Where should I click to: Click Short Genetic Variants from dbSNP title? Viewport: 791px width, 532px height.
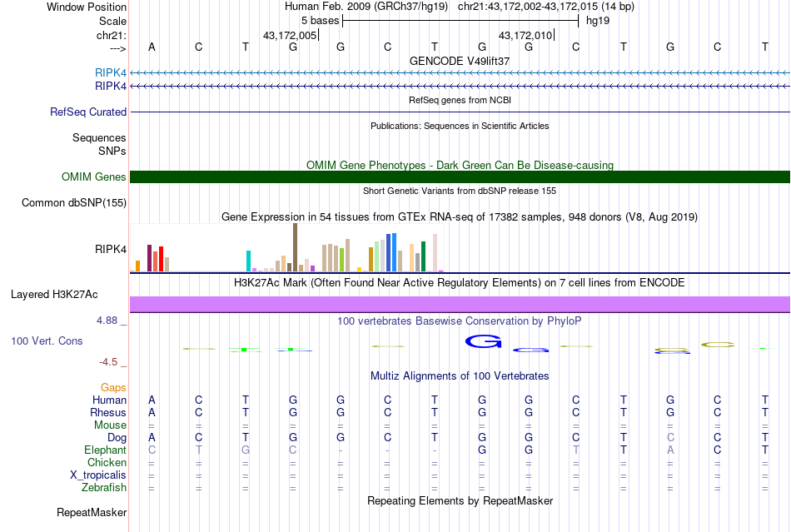pos(460,191)
